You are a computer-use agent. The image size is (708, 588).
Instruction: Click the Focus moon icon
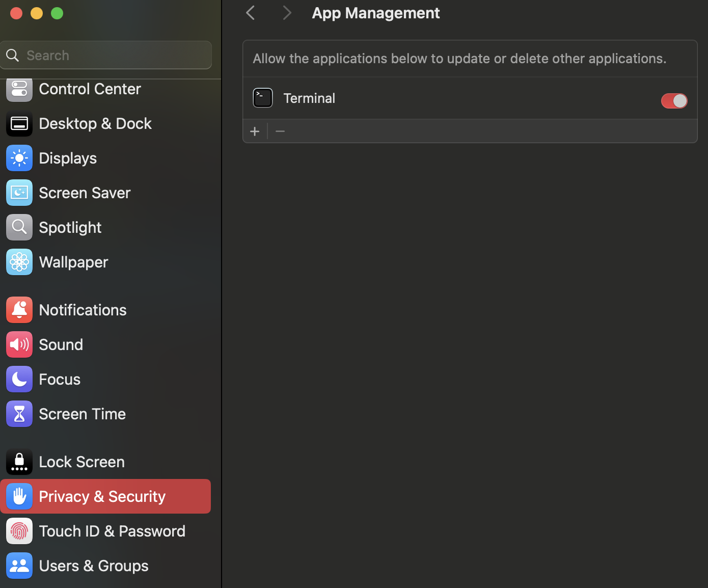tap(19, 380)
